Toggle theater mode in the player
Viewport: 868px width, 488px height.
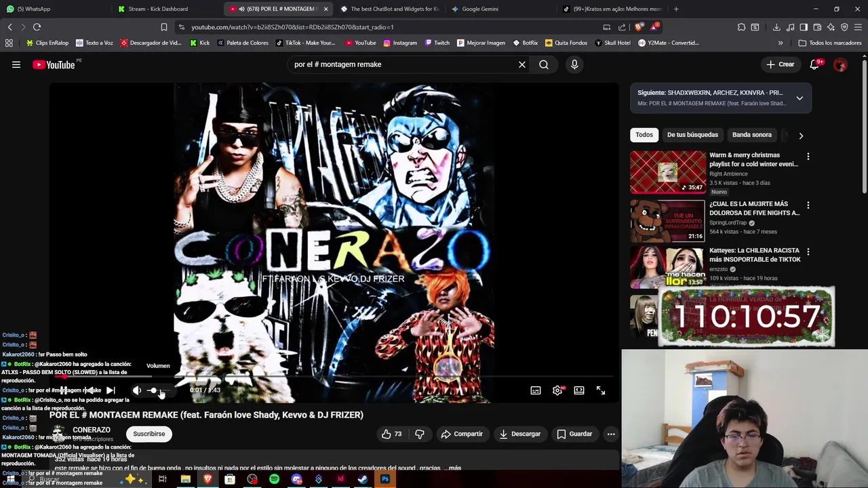click(579, 390)
